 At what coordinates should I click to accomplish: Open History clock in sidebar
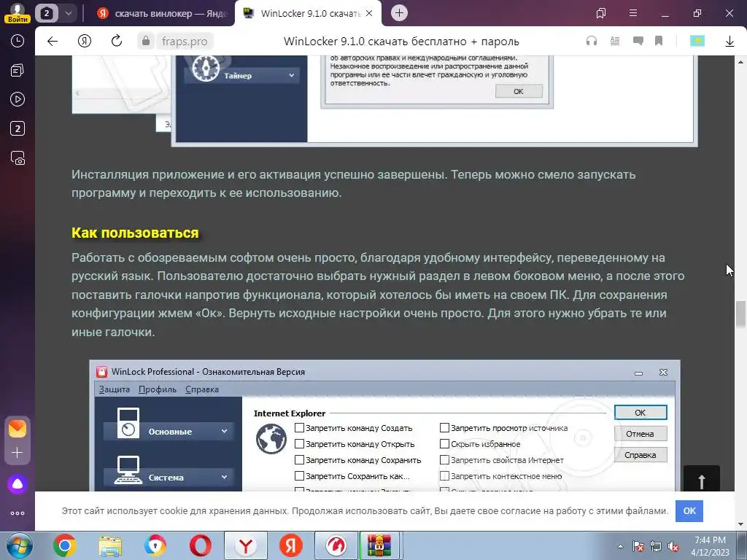point(18,41)
